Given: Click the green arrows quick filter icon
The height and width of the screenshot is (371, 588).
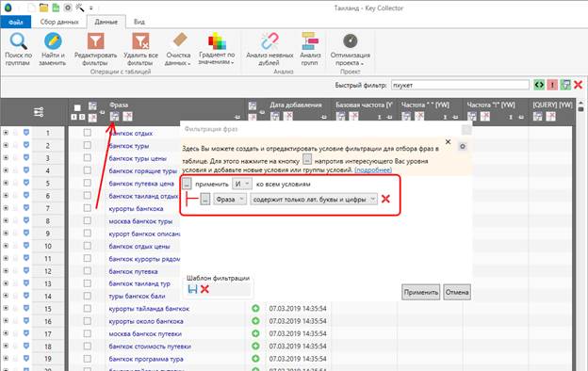Looking at the screenshot, I should pyautogui.click(x=539, y=85).
